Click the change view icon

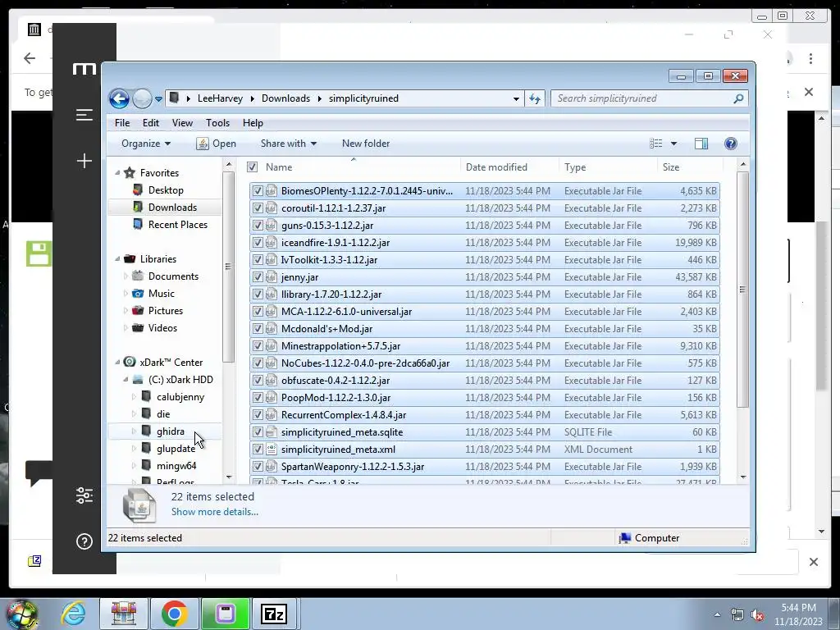click(x=655, y=144)
